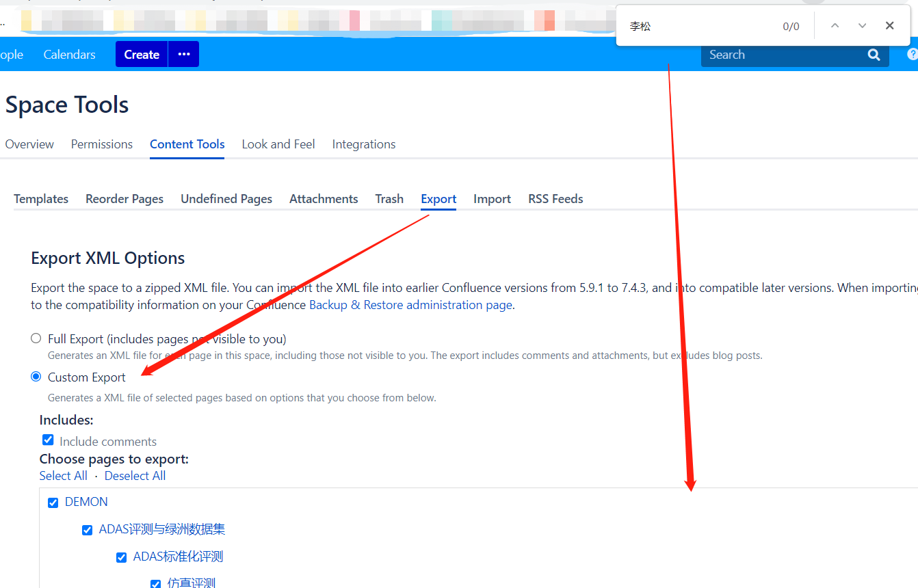The image size is (918, 588).
Task: Uncheck the 仿真评测 checkbox
Action: [x=155, y=583]
